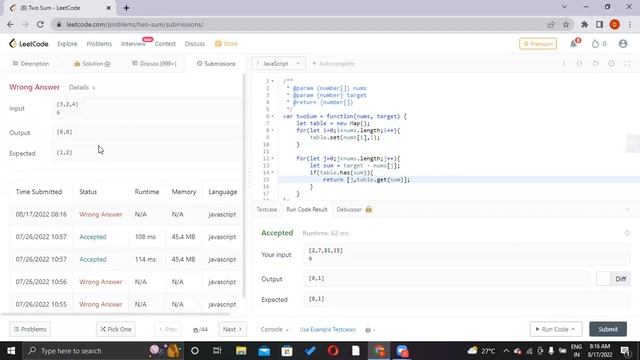
Task: Bookmark this page with the star icon
Action: point(566,24)
